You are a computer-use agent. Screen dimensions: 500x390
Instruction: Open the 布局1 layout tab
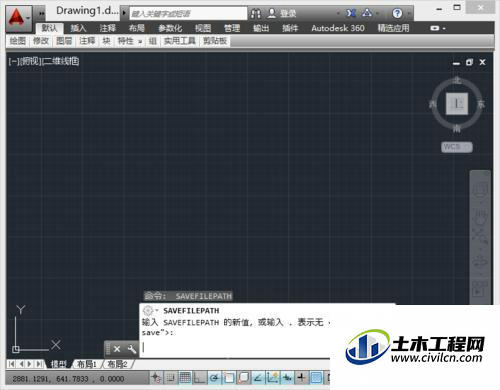87,364
